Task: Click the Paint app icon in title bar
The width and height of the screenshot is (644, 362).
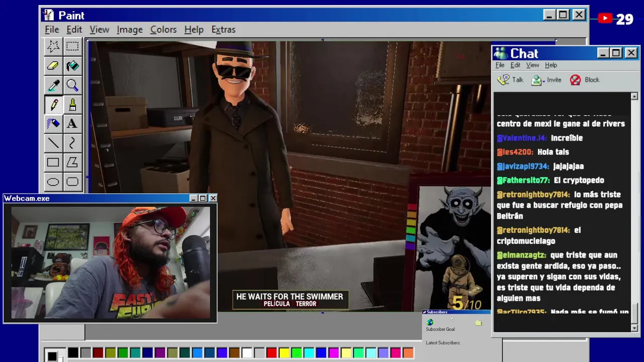Action: (x=49, y=15)
